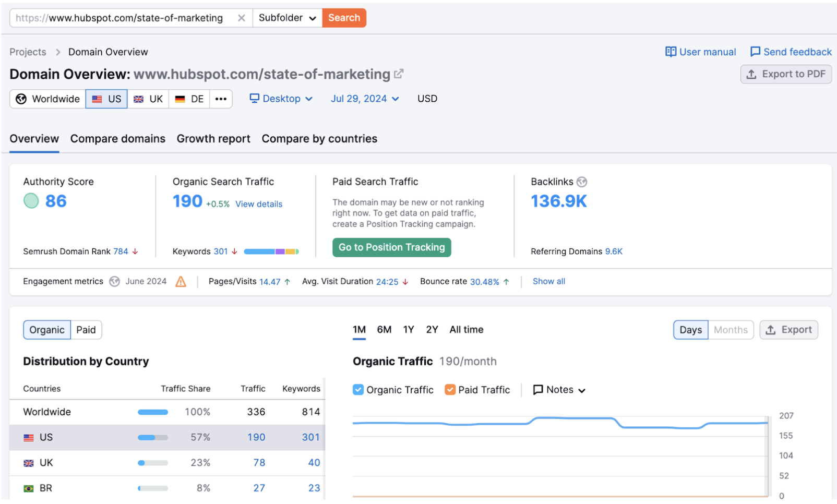Click the UK flag in country selector
This screenshot has width=837, height=504.
coord(138,99)
